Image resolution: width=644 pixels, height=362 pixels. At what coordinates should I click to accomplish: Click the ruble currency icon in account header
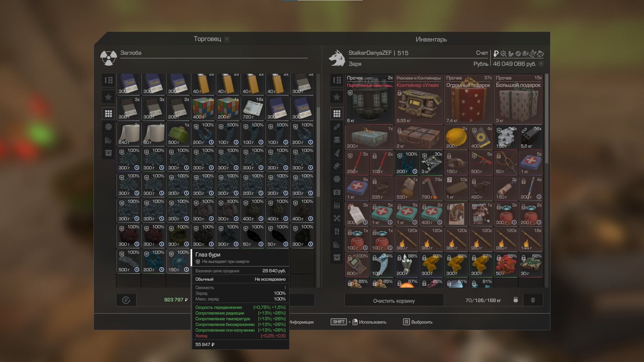[496, 54]
